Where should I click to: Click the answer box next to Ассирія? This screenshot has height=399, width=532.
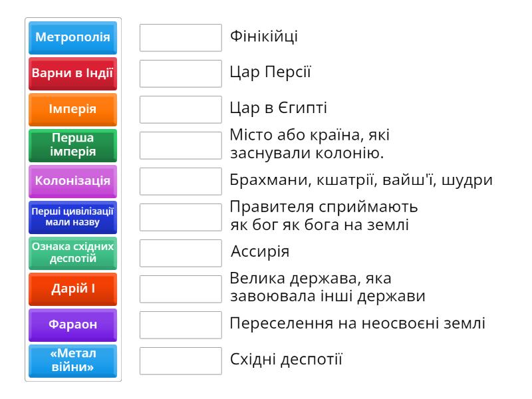(x=181, y=253)
